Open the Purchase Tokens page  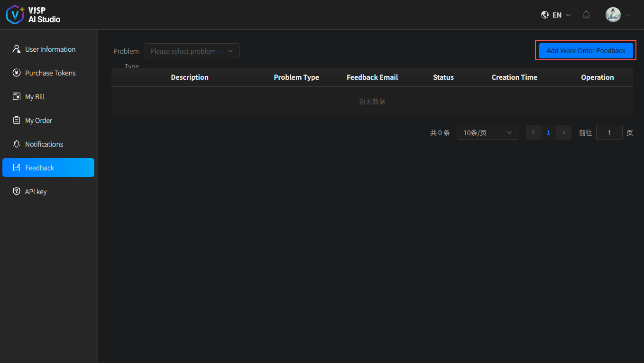point(50,73)
